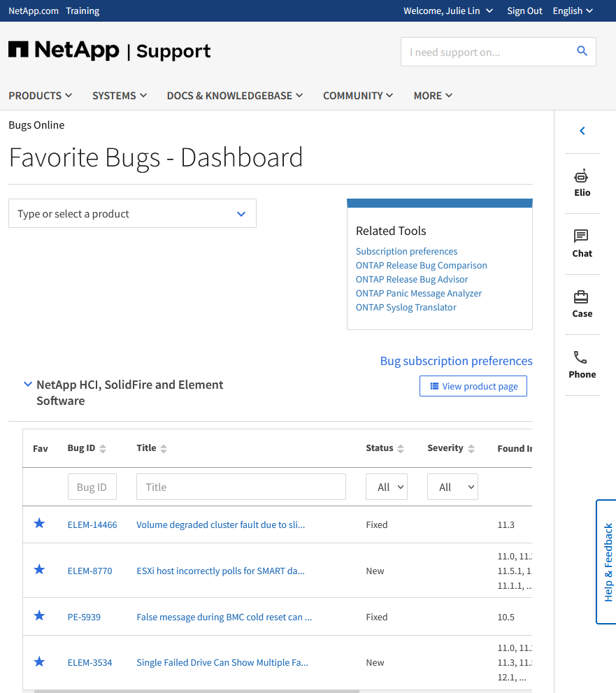Expand the DOCS & KNOWLEDGEBASE menu
Screen dimensions: 616x693
234,96
